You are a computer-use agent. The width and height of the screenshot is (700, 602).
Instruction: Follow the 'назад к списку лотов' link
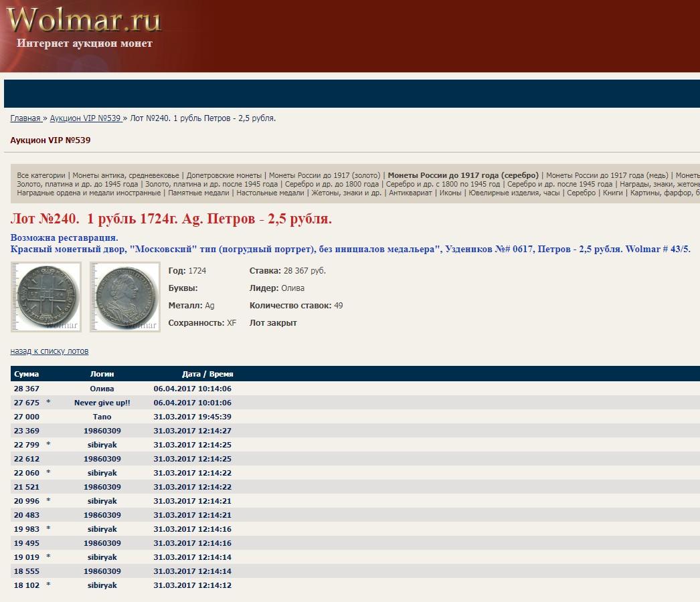coord(50,351)
